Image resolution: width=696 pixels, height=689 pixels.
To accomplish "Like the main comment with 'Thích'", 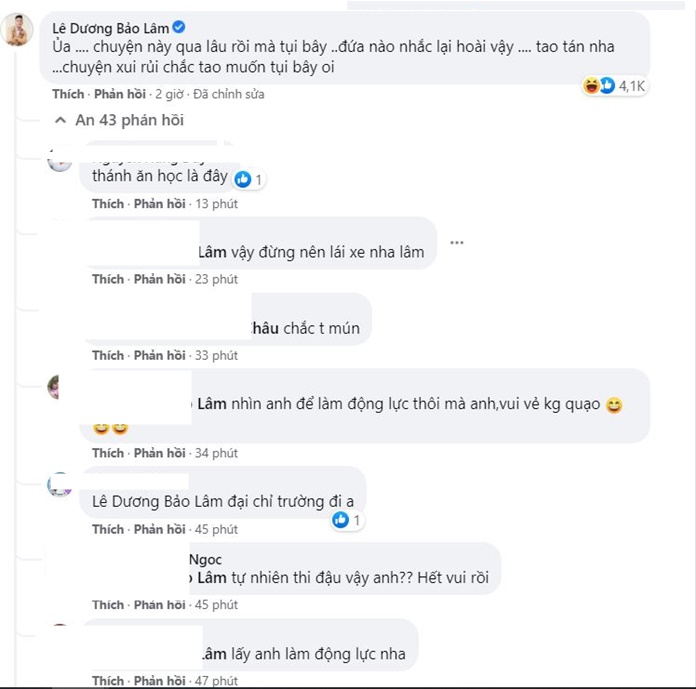I will [x=68, y=94].
